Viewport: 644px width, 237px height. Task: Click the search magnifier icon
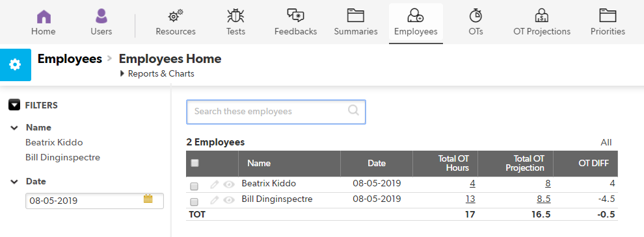353,110
